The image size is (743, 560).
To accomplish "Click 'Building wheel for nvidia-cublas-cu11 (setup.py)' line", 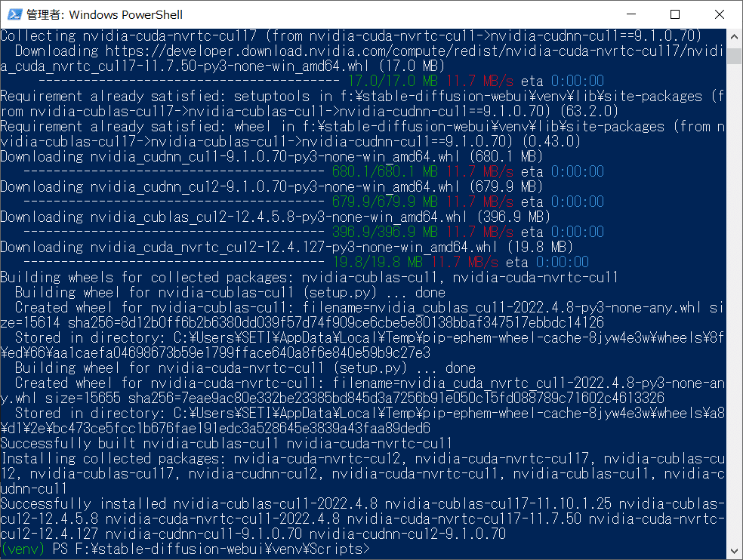I will pos(230,292).
